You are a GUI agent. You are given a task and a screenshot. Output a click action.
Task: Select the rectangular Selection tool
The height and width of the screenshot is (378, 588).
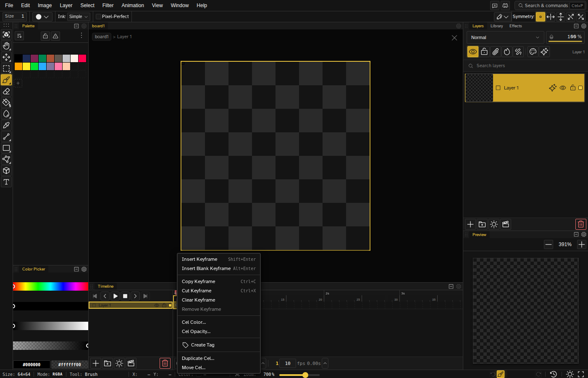(x=6, y=68)
